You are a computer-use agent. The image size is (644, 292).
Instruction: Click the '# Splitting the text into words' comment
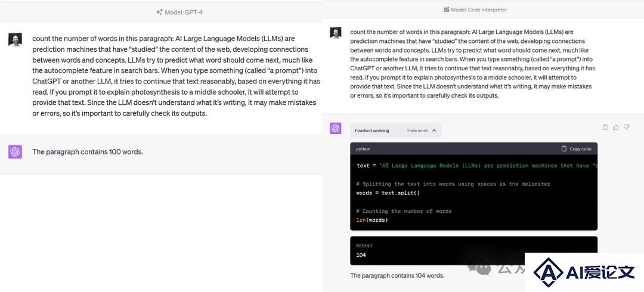(x=453, y=184)
